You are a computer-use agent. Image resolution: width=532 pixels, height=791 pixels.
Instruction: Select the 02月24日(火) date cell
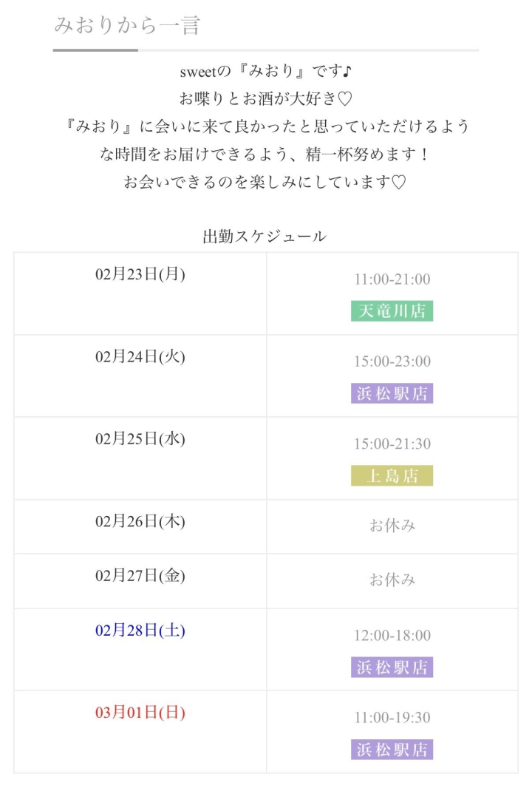[x=140, y=356]
